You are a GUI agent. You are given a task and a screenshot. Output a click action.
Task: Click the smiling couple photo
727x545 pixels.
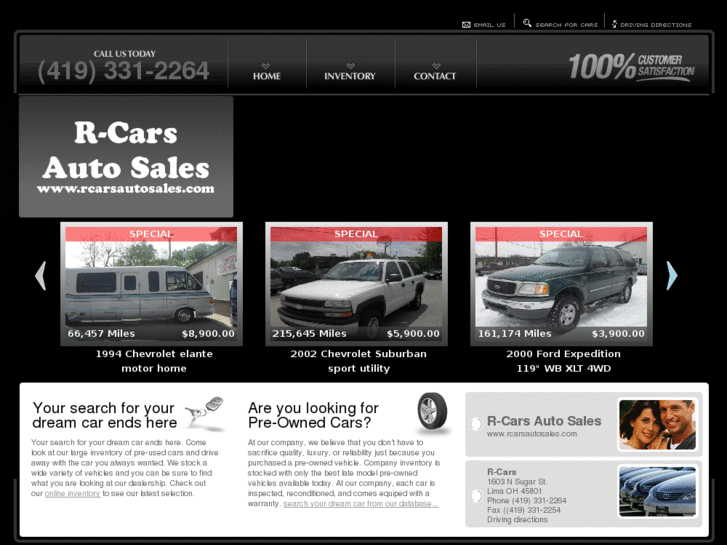tap(657, 424)
